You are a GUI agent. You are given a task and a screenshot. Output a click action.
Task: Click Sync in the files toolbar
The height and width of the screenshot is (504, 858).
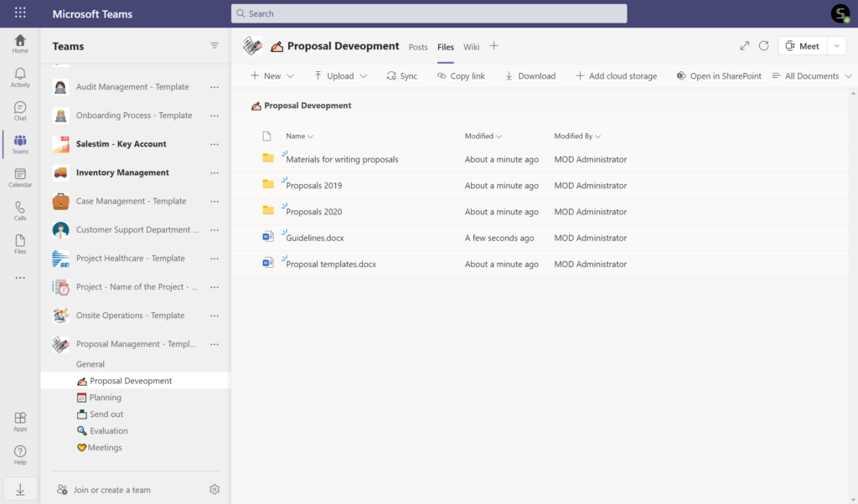point(401,76)
